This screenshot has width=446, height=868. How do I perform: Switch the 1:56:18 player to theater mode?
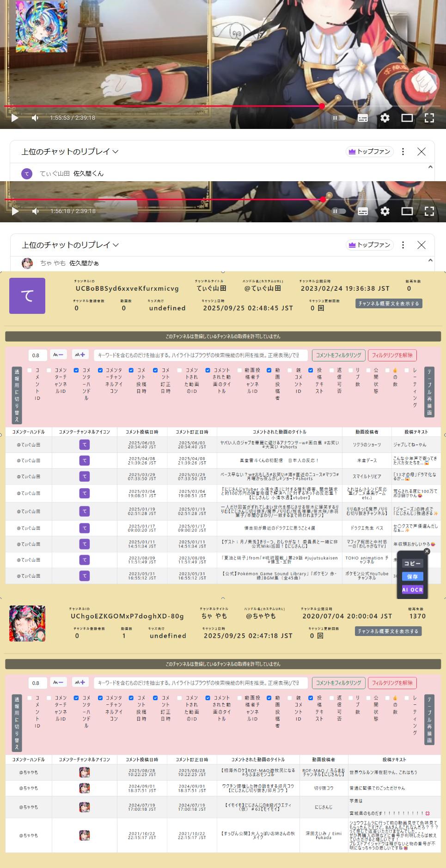(407, 211)
